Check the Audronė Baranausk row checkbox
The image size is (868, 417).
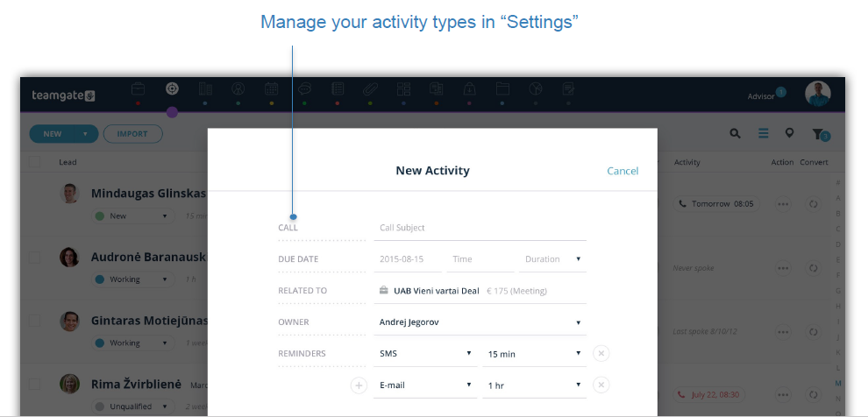tap(34, 258)
